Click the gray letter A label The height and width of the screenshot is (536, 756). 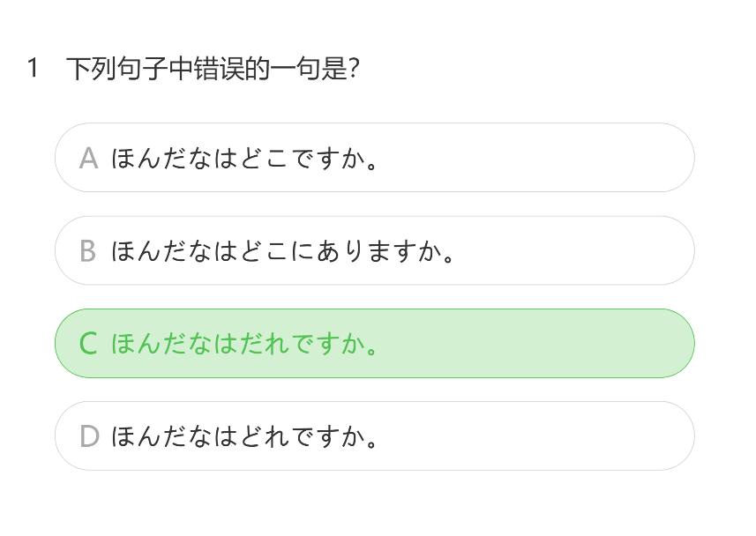click(x=88, y=159)
